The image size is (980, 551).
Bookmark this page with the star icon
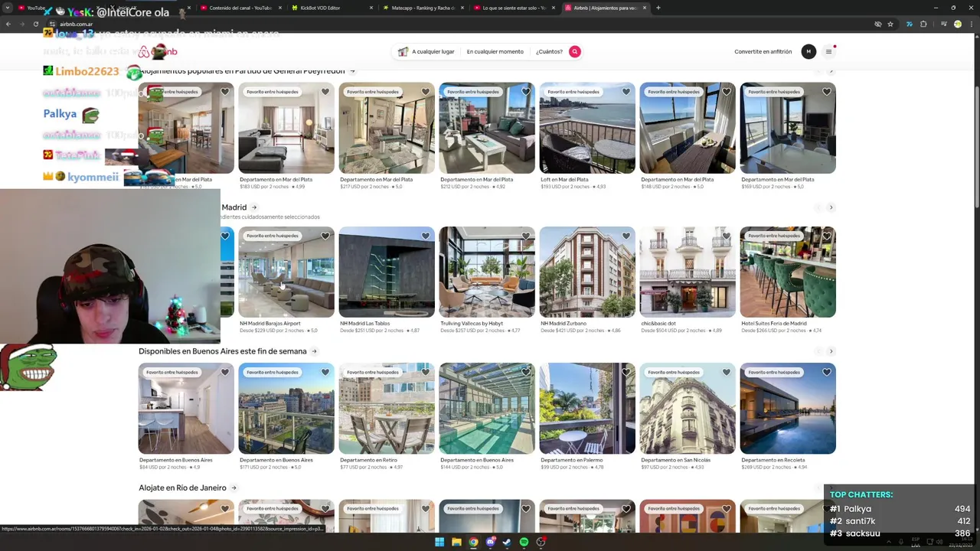tap(890, 24)
